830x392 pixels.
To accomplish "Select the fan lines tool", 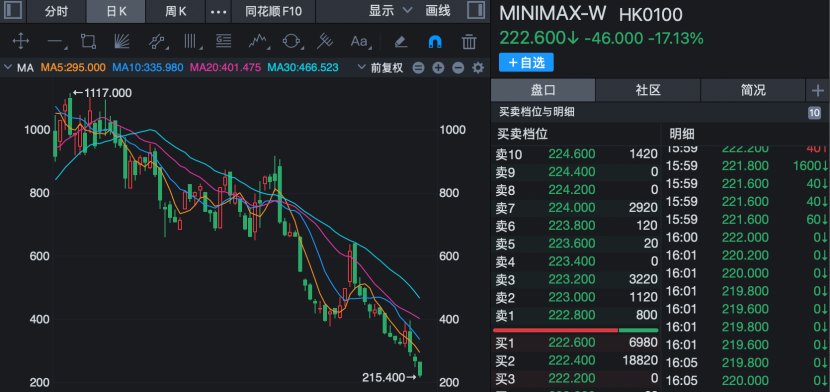I will [x=122, y=41].
